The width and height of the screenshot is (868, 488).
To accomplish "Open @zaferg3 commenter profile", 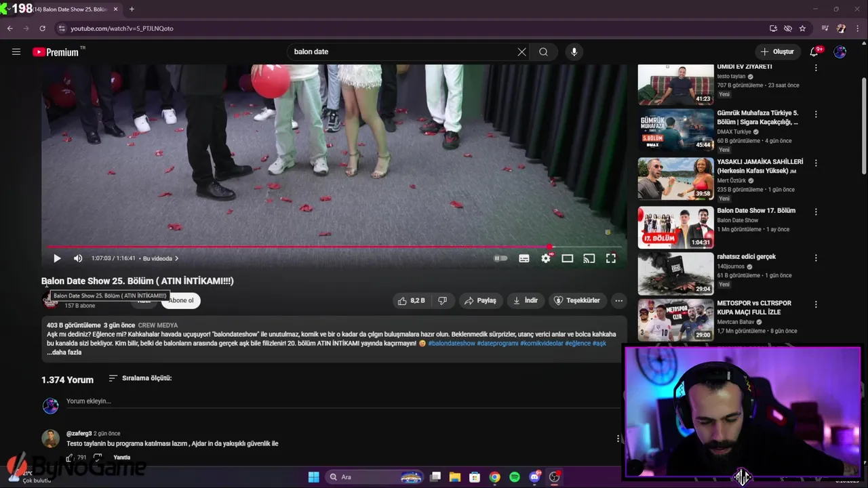I will [x=79, y=434].
